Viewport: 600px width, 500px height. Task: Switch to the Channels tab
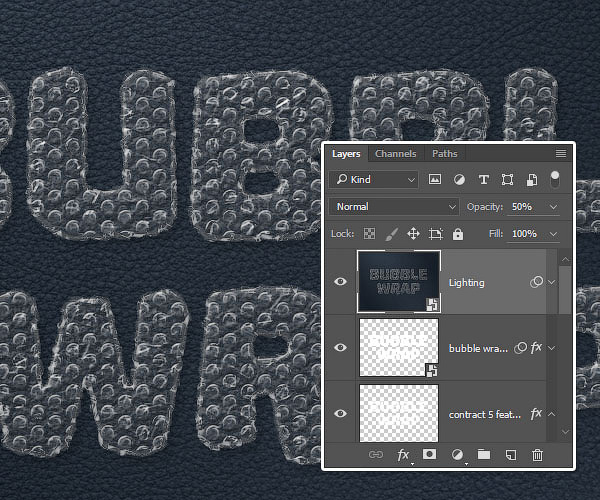tap(396, 154)
